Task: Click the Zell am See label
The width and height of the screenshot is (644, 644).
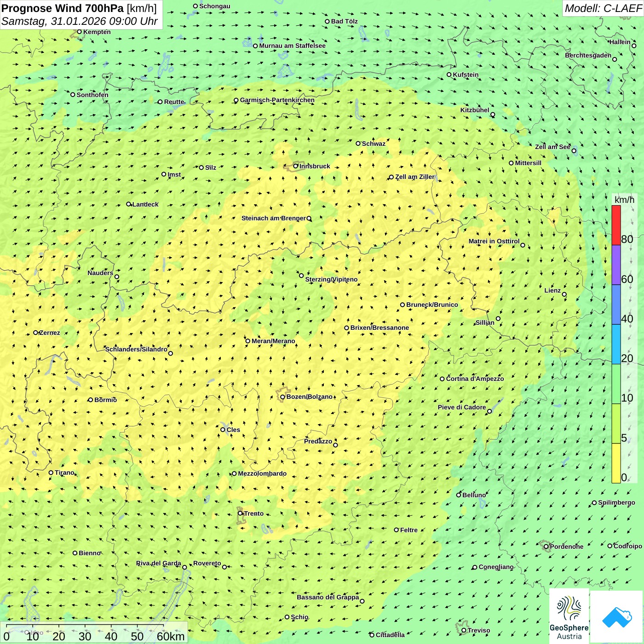Action: click(552, 147)
